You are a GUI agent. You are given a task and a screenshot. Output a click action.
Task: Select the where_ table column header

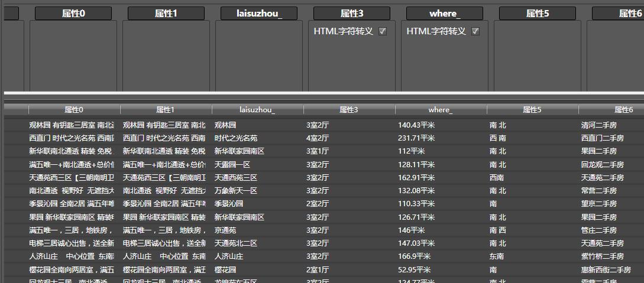point(441,109)
